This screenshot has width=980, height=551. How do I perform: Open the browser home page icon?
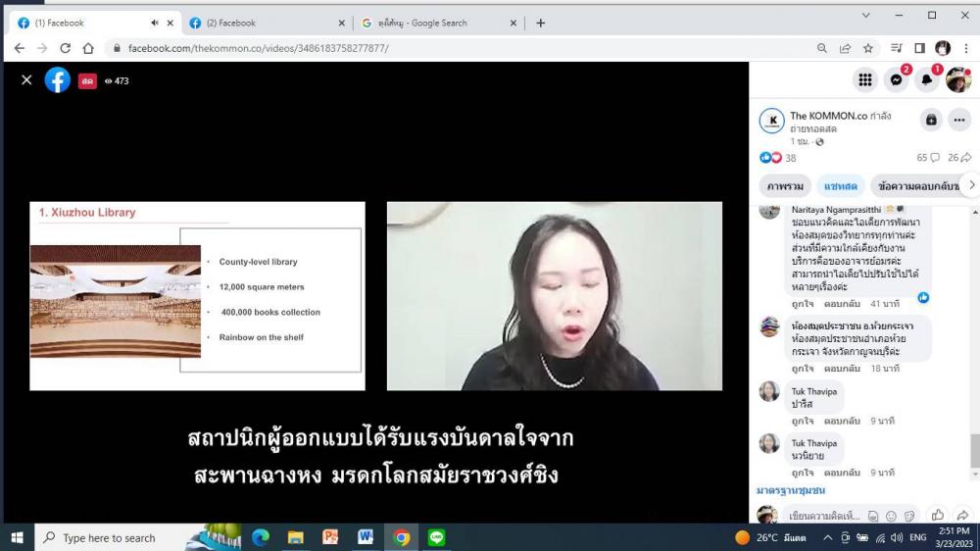(88, 48)
